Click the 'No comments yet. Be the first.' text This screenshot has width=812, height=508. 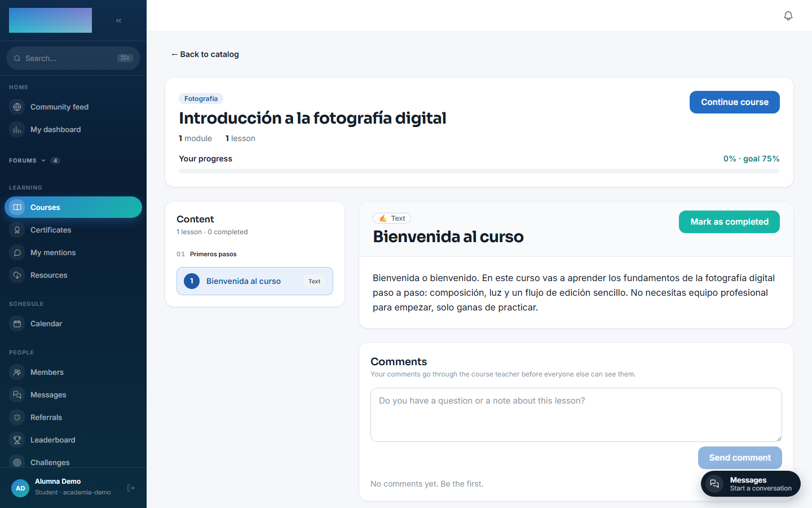tap(427, 484)
